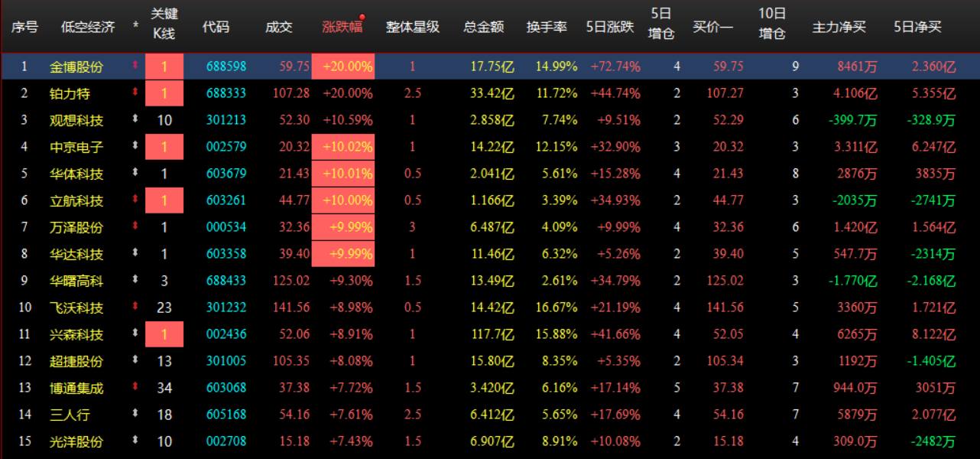Image resolution: width=980 pixels, height=459 pixels.
Task: Select stock name 立航科技
Action: (x=76, y=200)
